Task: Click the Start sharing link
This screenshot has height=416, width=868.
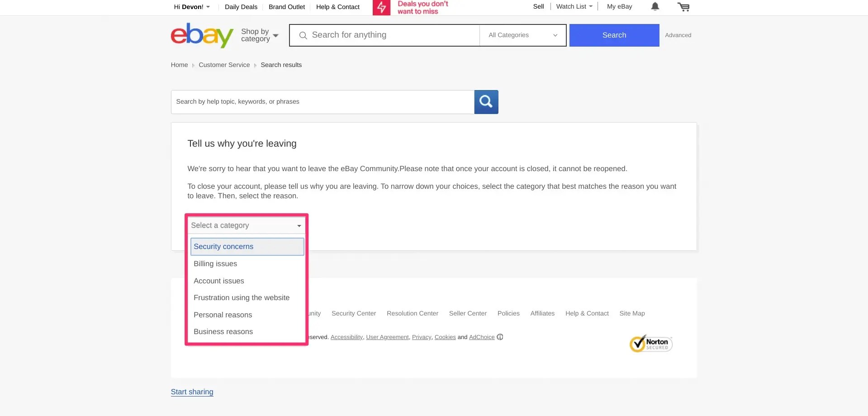Action: (192, 392)
